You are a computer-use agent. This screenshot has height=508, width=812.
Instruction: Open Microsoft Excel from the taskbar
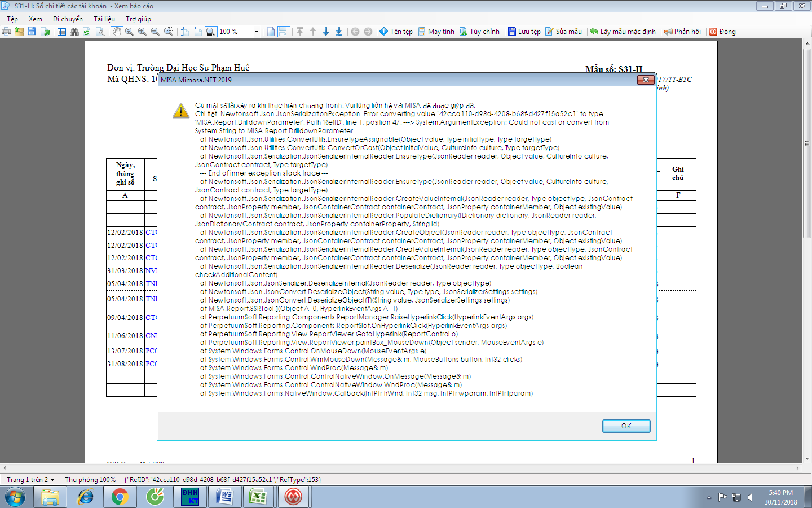point(258,497)
